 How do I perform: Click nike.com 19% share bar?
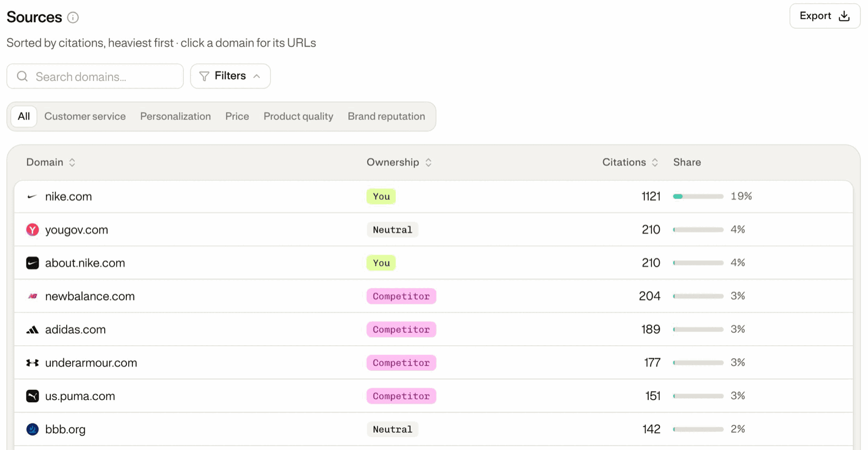coord(698,197)
